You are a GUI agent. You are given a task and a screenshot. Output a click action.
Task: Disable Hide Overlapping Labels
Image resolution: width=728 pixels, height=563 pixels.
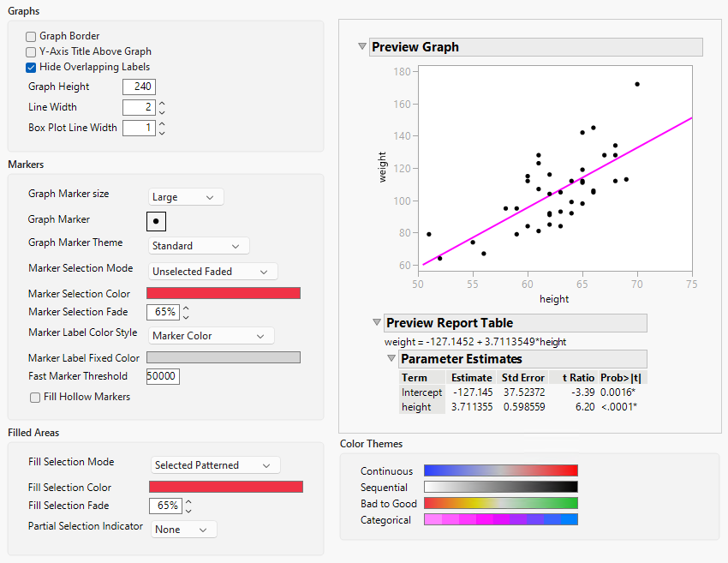click(x=31, y=67)
